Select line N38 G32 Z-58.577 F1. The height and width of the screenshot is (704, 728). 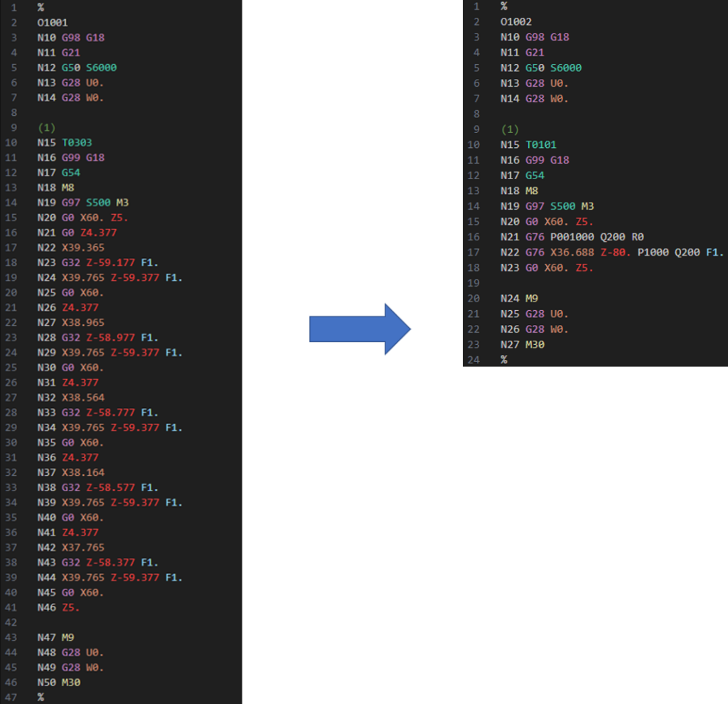tap(97, 488)
